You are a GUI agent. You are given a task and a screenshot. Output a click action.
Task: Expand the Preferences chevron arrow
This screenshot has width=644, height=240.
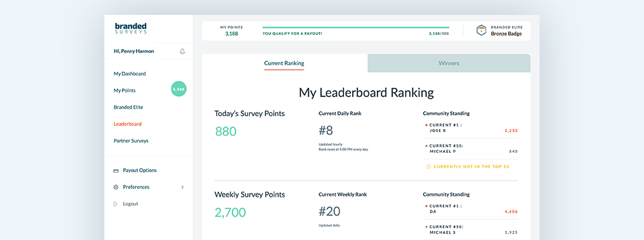coord(182,187)
